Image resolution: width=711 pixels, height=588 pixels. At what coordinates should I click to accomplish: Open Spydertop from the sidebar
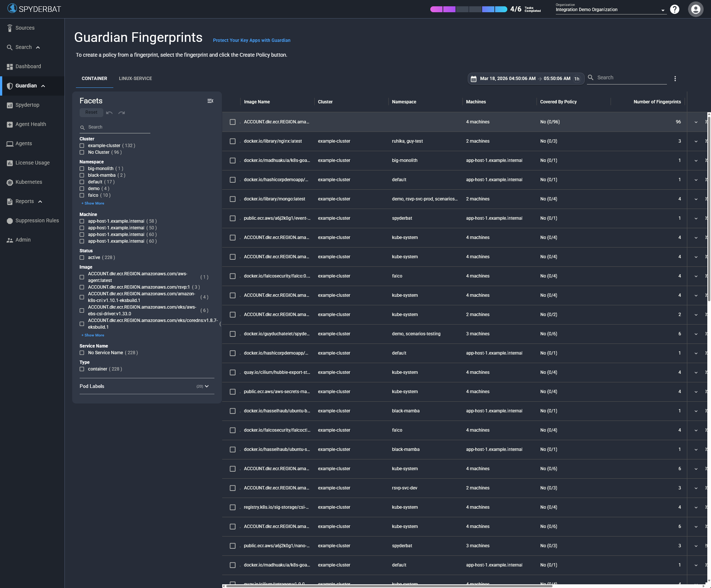coord(27,105)
